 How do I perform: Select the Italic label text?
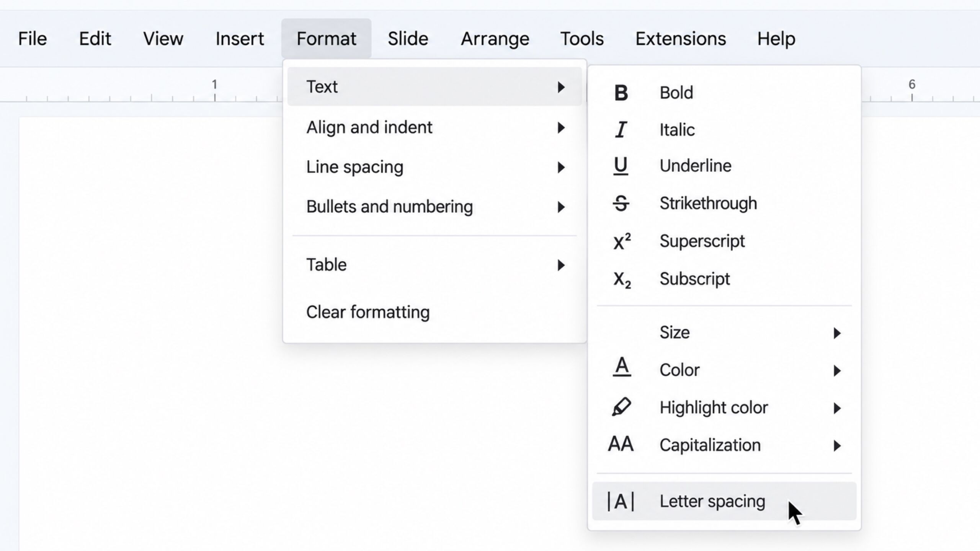pyautogui.click(x=677, y=130)
